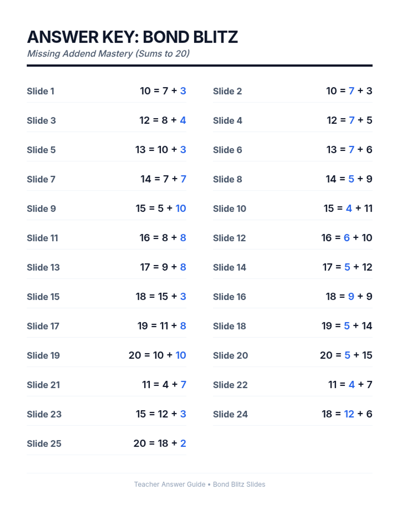
Task: Click the equation 18 = 9 + 9
Action: pos(349,297)
